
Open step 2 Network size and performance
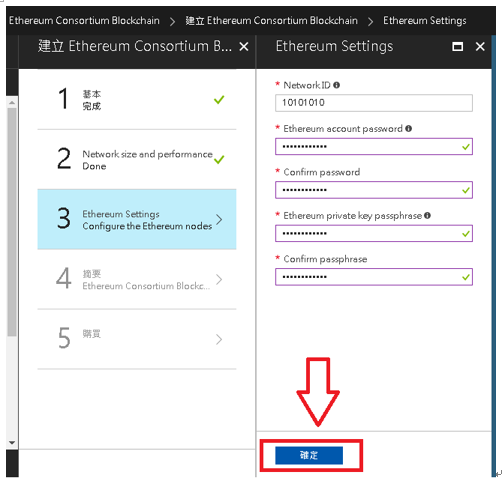[x=137, y=159]
